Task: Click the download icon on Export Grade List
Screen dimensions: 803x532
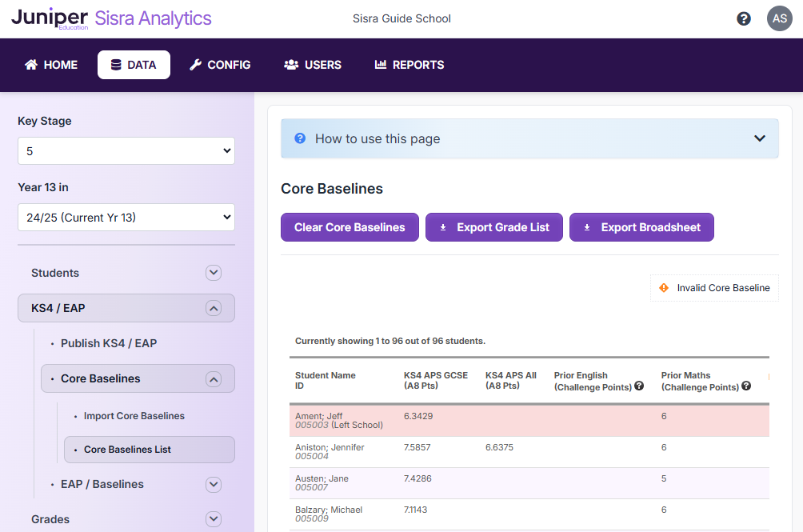Action: click(x=443, y=227)
